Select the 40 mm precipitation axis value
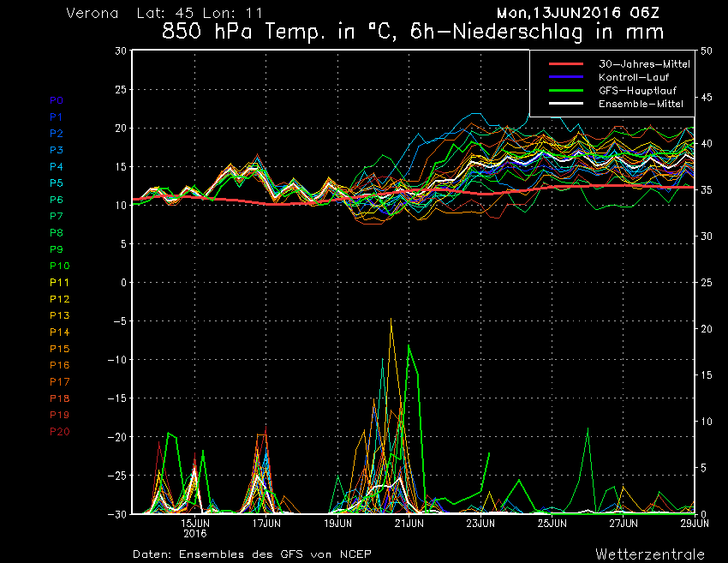Image resolution: width=728 pixels, height=563 pixels. point(707,144)
